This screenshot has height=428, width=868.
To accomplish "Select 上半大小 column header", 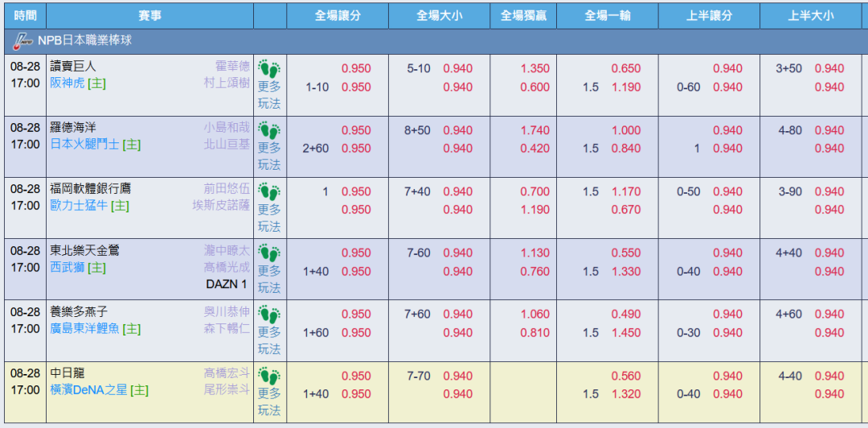I will coord(810,15).
